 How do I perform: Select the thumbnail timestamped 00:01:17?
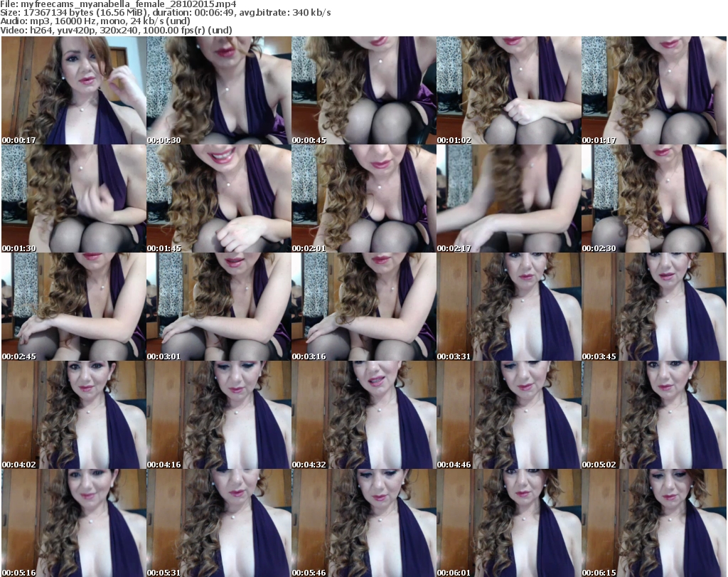pyautogui.click(x=654, y=90)
